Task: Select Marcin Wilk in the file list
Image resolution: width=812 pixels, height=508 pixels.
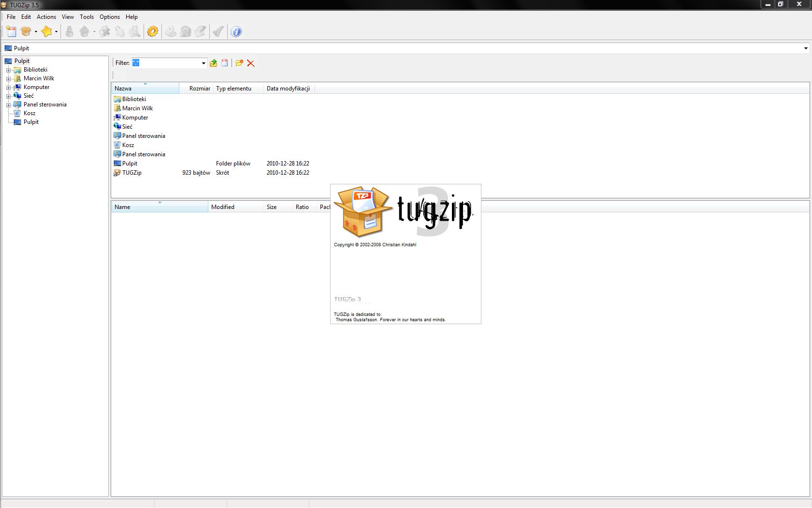Action: tap(137, 108)
